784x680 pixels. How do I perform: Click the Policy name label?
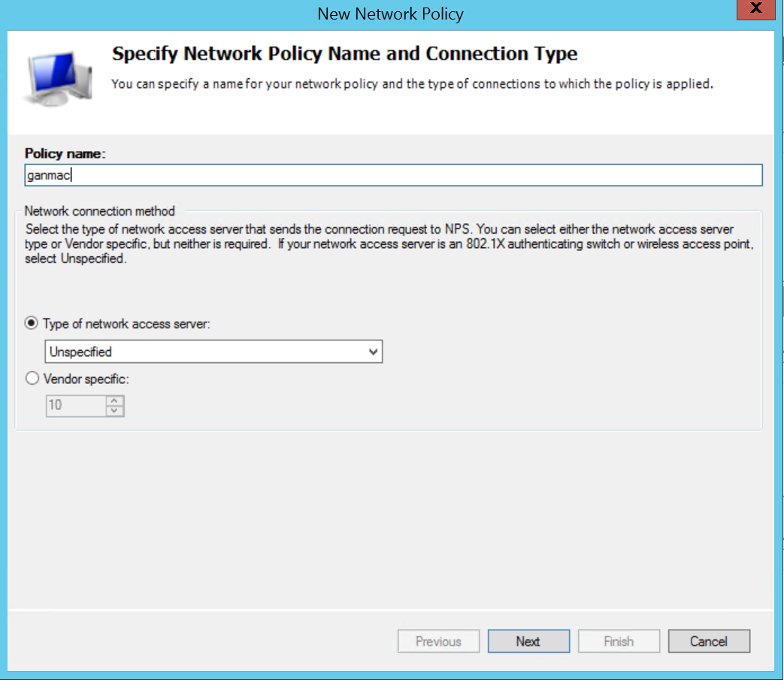(x=65, y=153)
